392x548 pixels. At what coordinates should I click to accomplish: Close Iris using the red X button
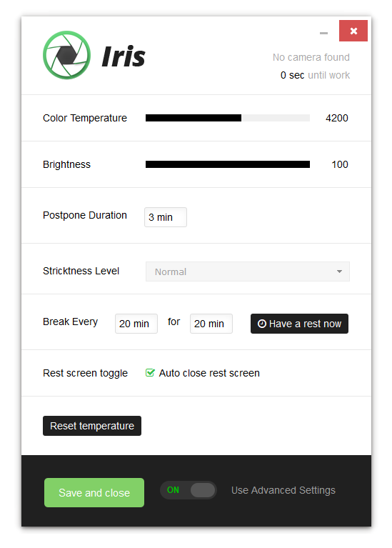point(353,31)
